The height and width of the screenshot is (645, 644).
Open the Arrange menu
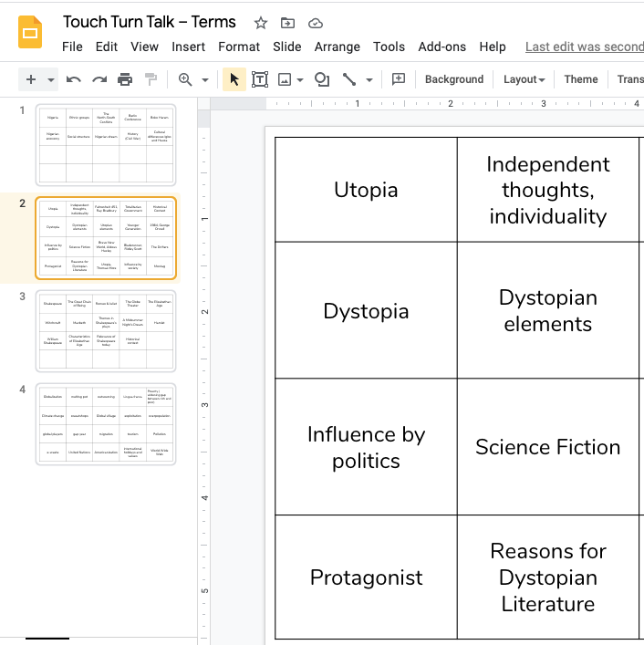(x=338, y=47)
